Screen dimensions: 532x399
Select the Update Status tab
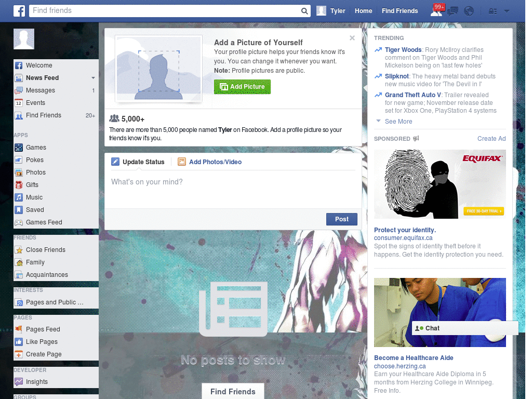click(x=138, y=162)
